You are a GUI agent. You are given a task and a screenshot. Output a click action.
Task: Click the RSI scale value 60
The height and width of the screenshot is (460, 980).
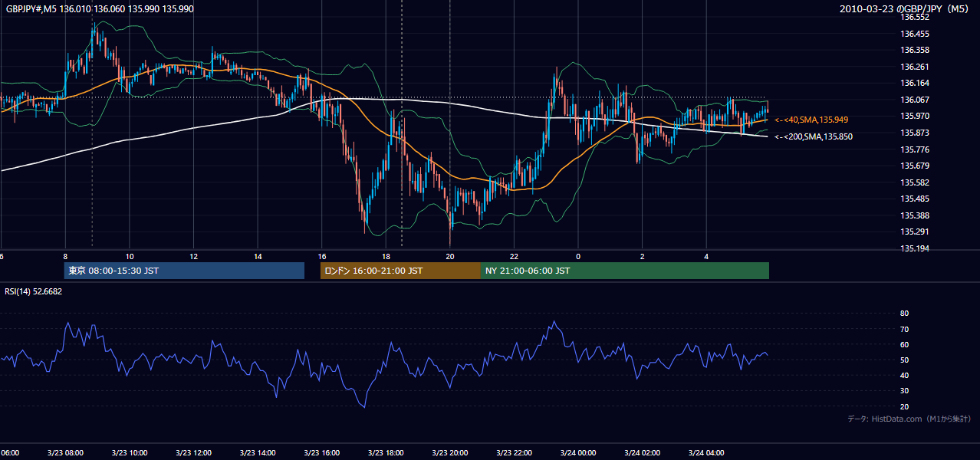coord(904,344)
